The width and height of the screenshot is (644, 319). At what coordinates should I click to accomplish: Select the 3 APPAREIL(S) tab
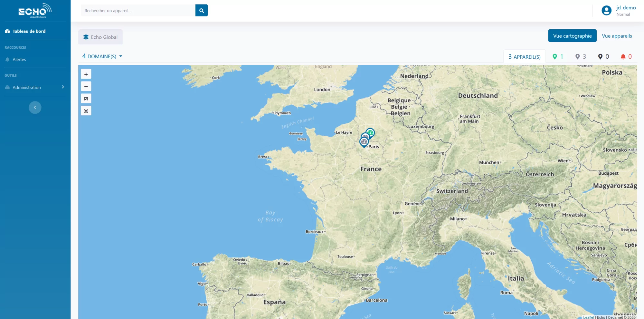point(524,57)
